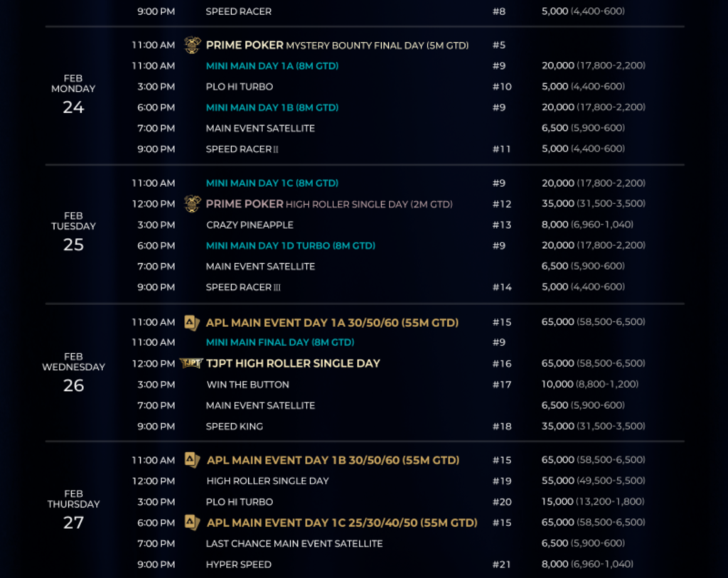The height and width of the screenshot is (578, 728).
Task: Select the APL icon beside Main Event Day 1C
Action: tap(191, 523)
